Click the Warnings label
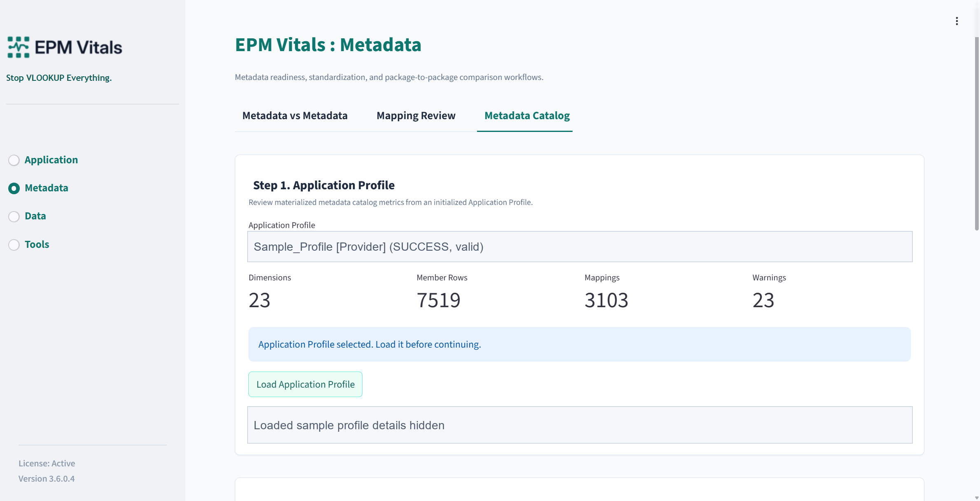 coord(769,278)
